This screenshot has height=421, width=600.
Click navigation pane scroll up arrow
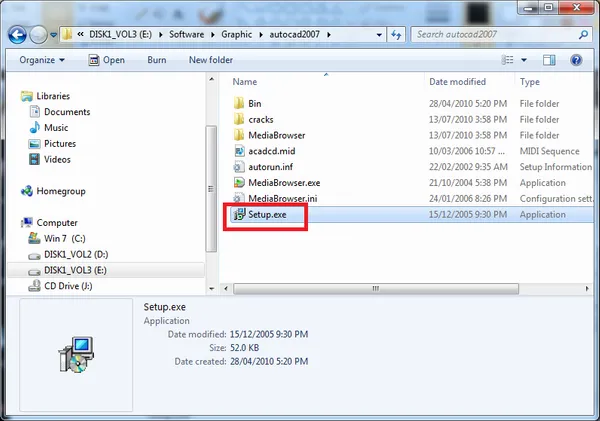pos(212,79)
